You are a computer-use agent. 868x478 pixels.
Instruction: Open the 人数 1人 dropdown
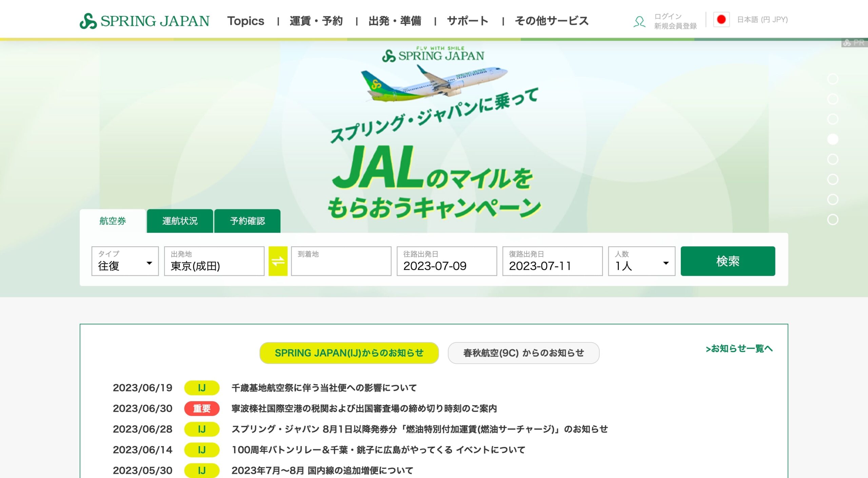(x=642, y=261)
